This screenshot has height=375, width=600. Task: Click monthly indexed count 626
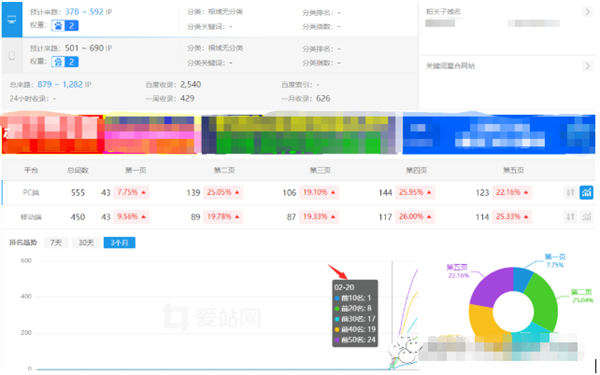tap(323, 98)
